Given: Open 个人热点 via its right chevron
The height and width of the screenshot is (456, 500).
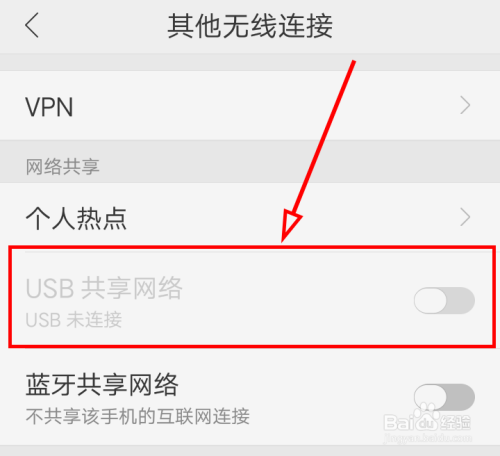Looking at the screenshot, I should pos(465,217).
